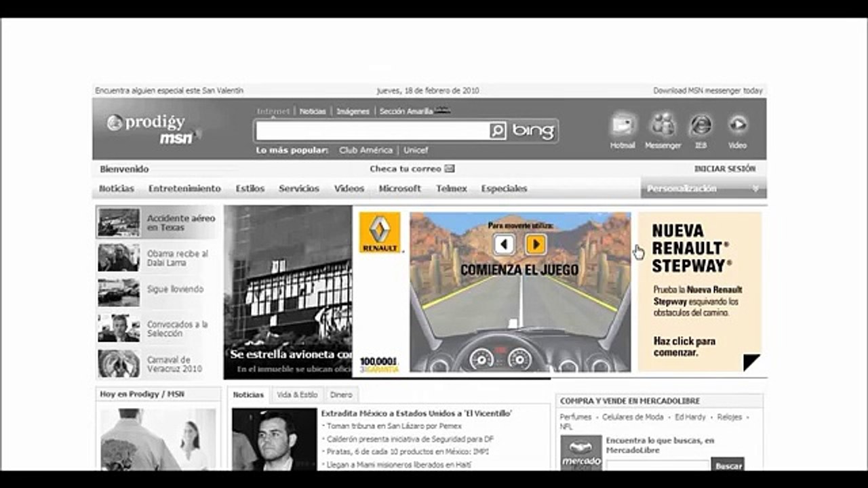Image resolution: width=868 pixels, height=488 pixels.
Task: Click the Sigue lloviendo thumbnail
Action: point(119,293)
